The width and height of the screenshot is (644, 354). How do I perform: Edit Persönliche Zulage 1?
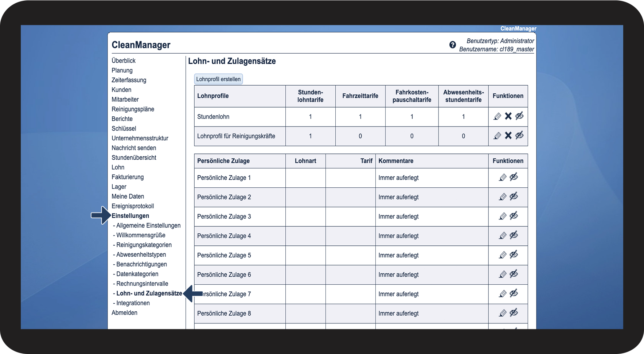[503, 178]
